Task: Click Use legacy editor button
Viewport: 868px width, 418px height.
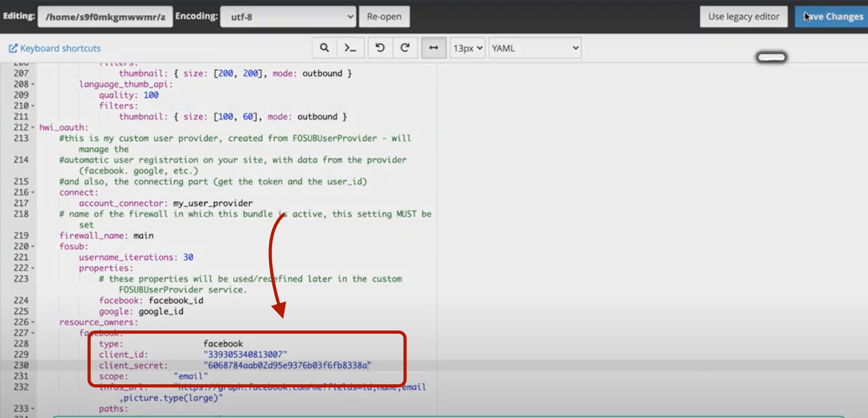Action: 743,17
